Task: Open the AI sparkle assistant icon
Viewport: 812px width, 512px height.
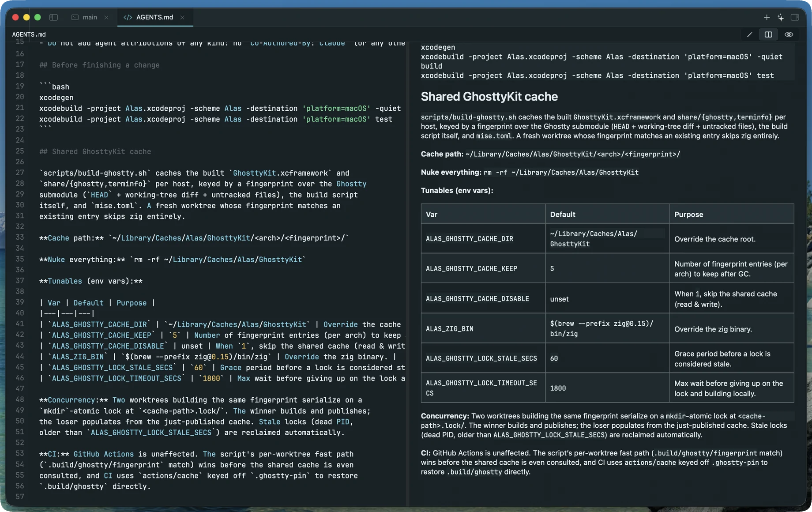Action: tap(781, 17)
